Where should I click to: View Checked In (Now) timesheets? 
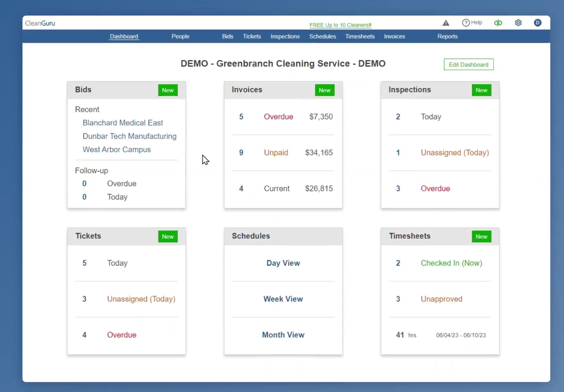pos(451,263)
